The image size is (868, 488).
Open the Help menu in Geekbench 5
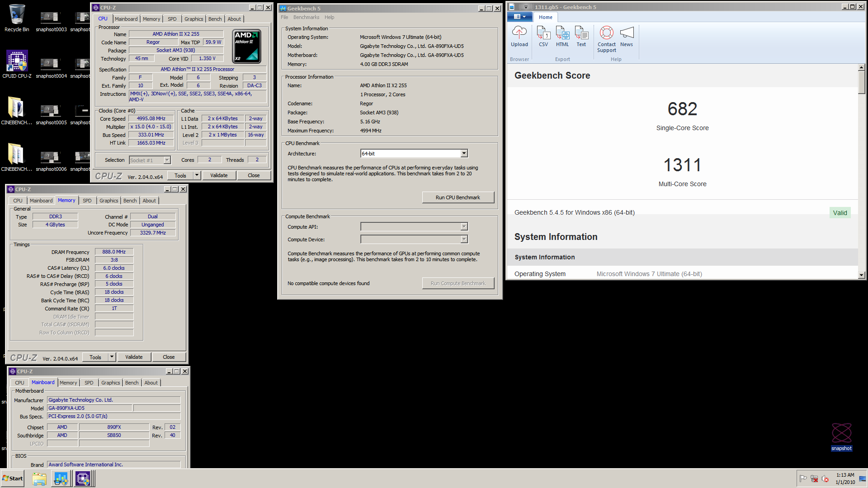[329, 17]
